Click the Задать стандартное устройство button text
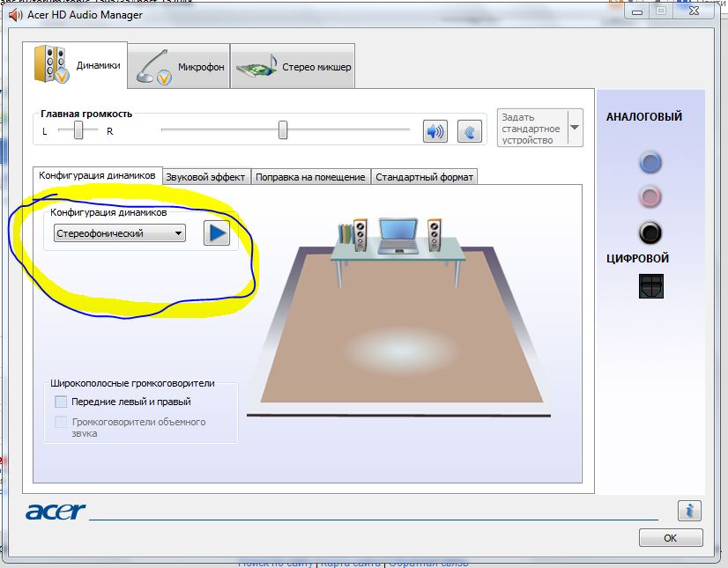Screen dimensions: 728x568 pos(531,129)
